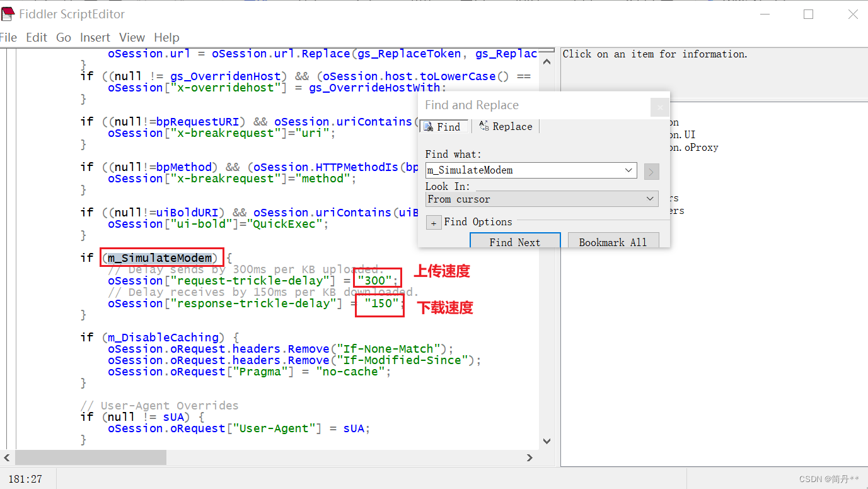Switch to the Replace tab
868x489 pixels.
click(506, 126)
